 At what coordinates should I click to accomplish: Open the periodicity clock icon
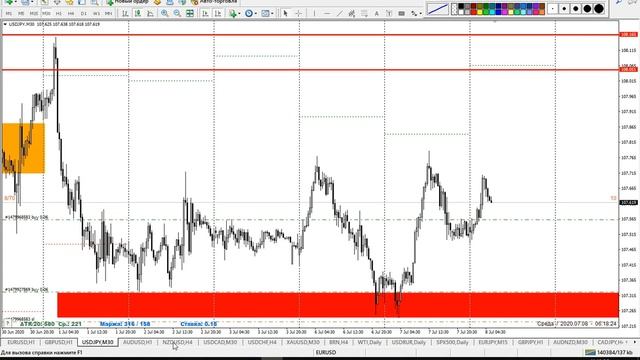pos(249,13)
